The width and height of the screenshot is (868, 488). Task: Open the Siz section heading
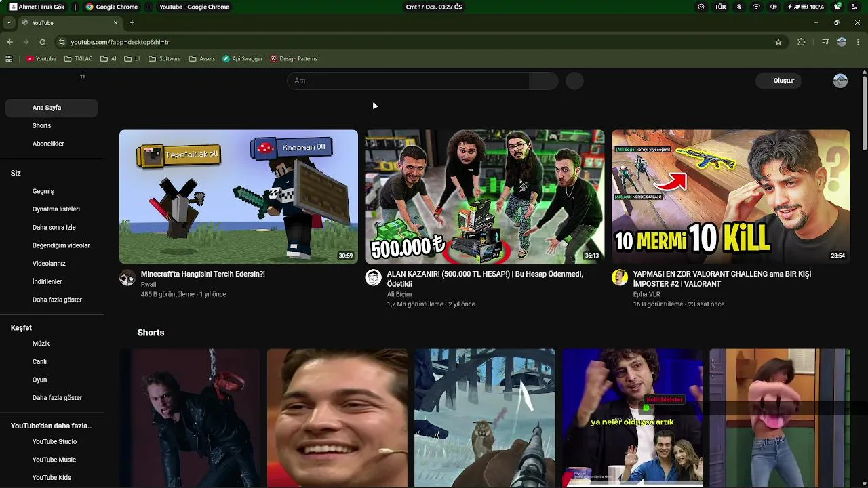pyautogui.click(x=16, y=174)
